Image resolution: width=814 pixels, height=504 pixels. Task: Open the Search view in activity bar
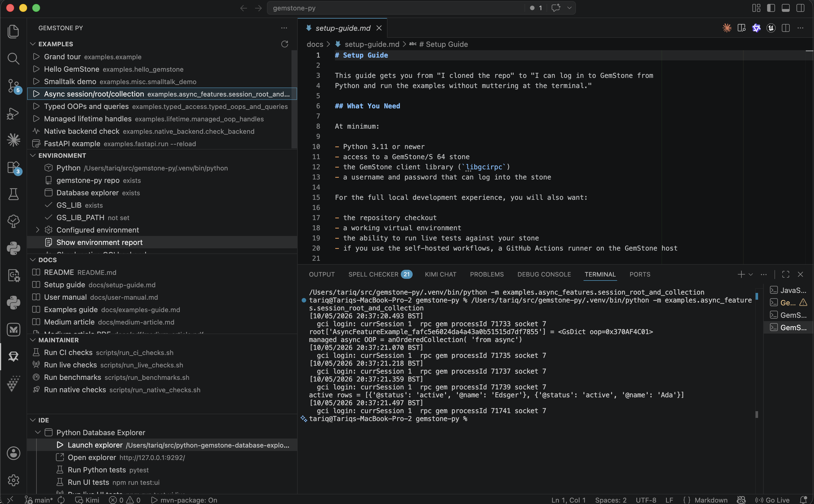(x=13, y=58)
